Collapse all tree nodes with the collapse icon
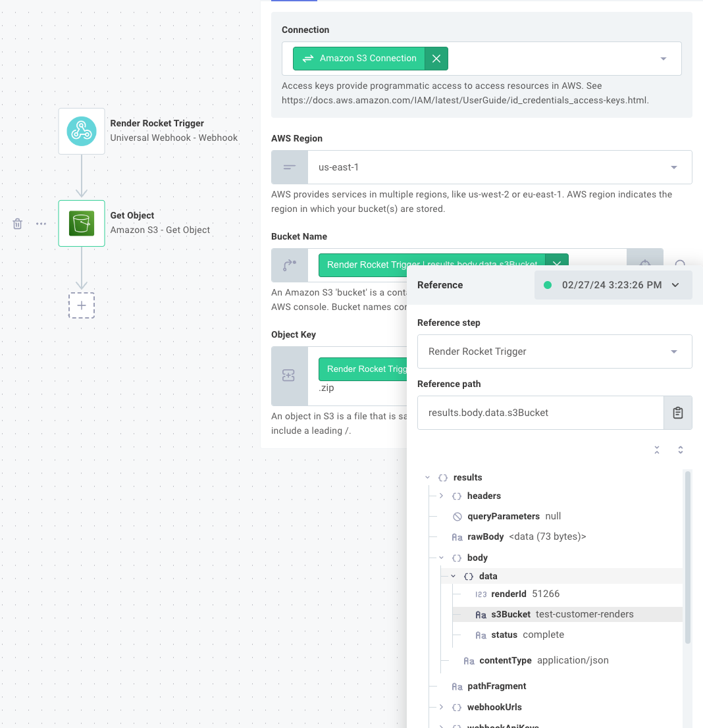 (656, 450)
